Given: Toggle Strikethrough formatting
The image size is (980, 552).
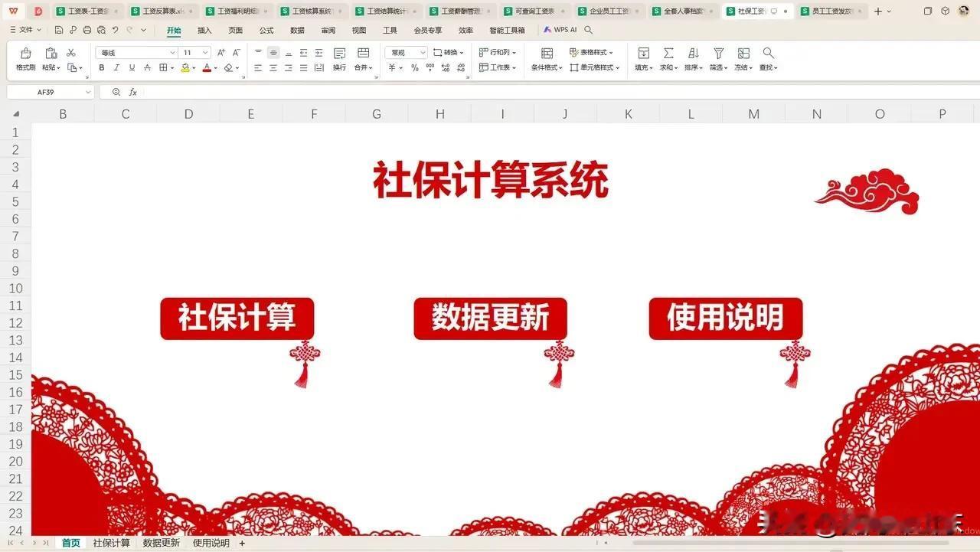Looking at the screenshot, I should pyautogui.click(x=147, y=68).
